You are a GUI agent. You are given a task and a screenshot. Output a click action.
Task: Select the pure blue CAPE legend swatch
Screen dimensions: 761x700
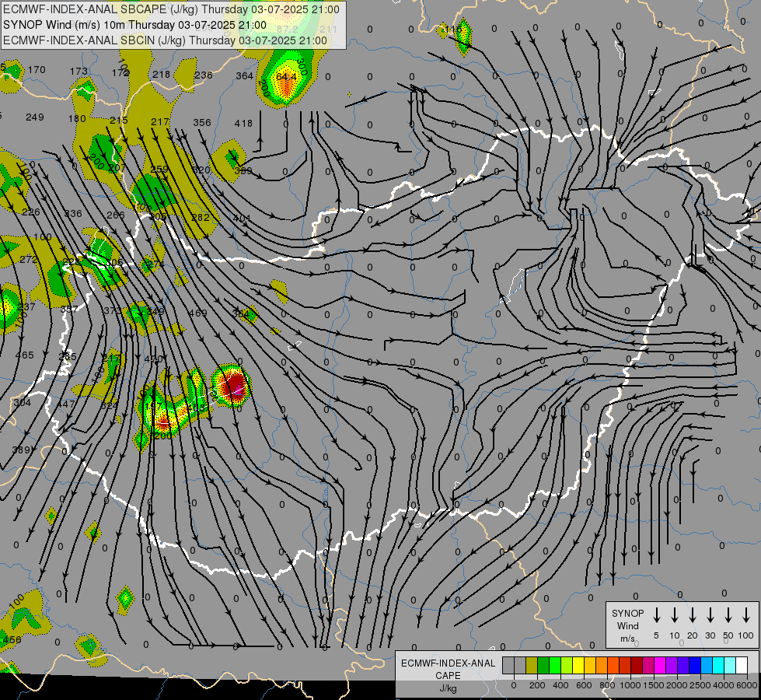pos(695,665)
